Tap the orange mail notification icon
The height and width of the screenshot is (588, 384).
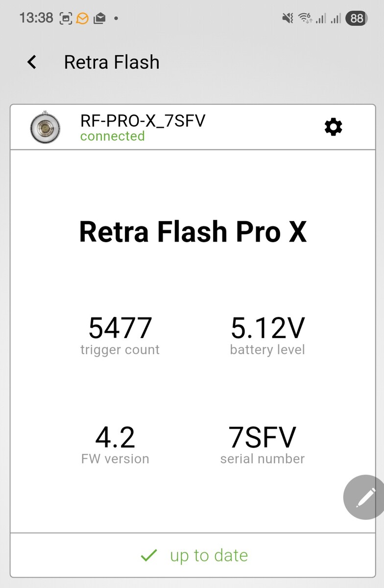point(82,19)
